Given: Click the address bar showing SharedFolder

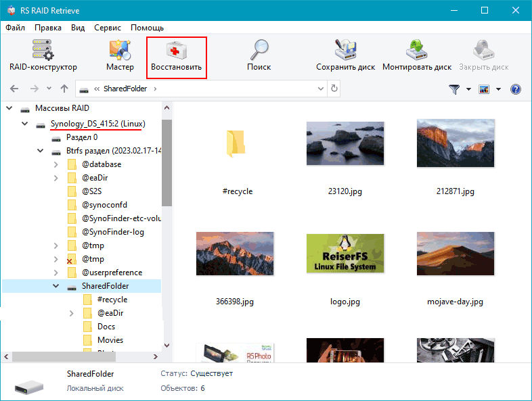Looking at the screenshot, I should tap(201, 89).
